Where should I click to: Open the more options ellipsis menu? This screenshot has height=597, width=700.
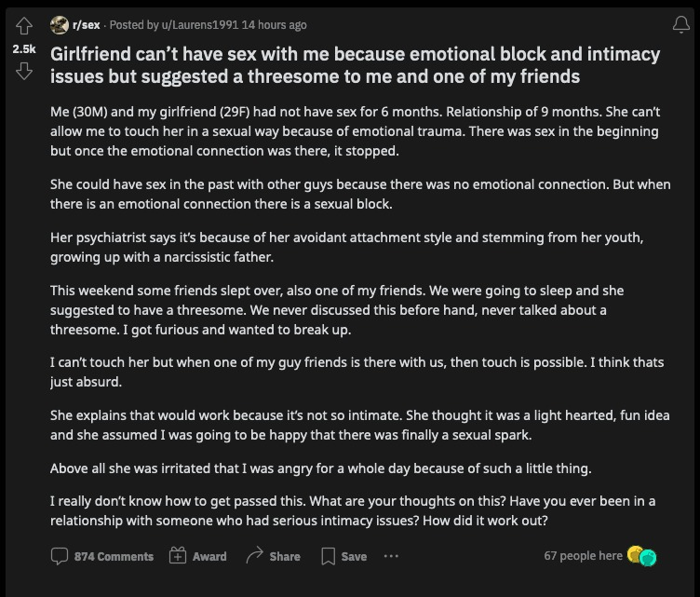391,556
